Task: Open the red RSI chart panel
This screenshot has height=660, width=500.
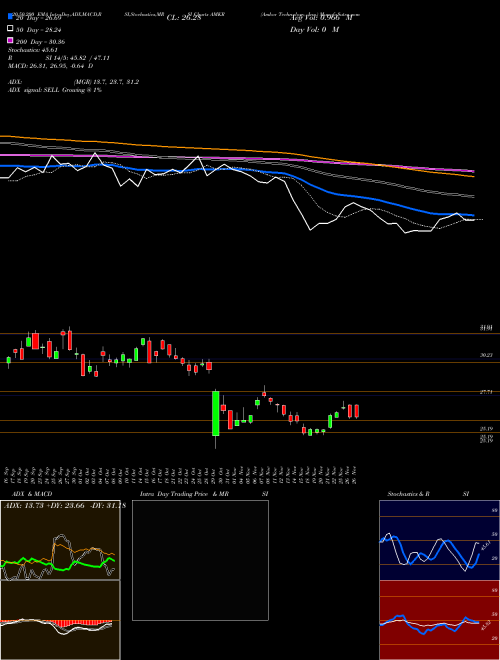Action: 439,620
